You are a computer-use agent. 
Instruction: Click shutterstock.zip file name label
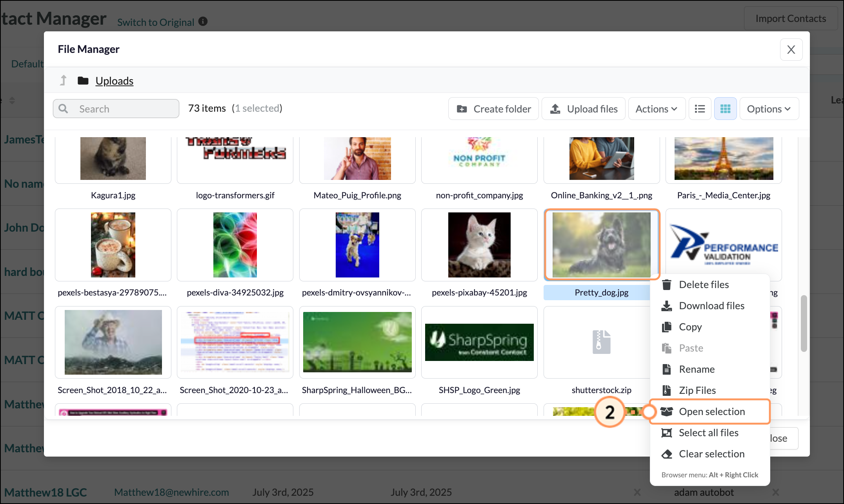[601, 390]
